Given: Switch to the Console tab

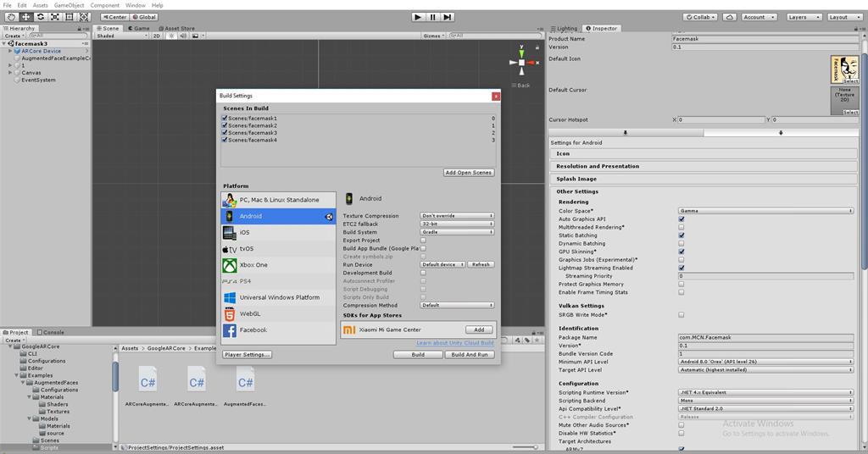Looking at the screenshot, I should pos(50,332).
